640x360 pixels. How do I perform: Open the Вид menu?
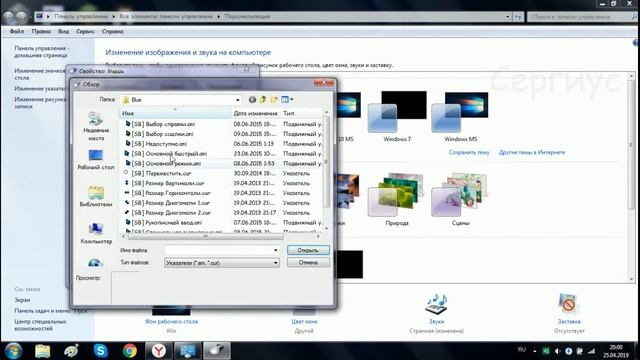pos(63,31)
